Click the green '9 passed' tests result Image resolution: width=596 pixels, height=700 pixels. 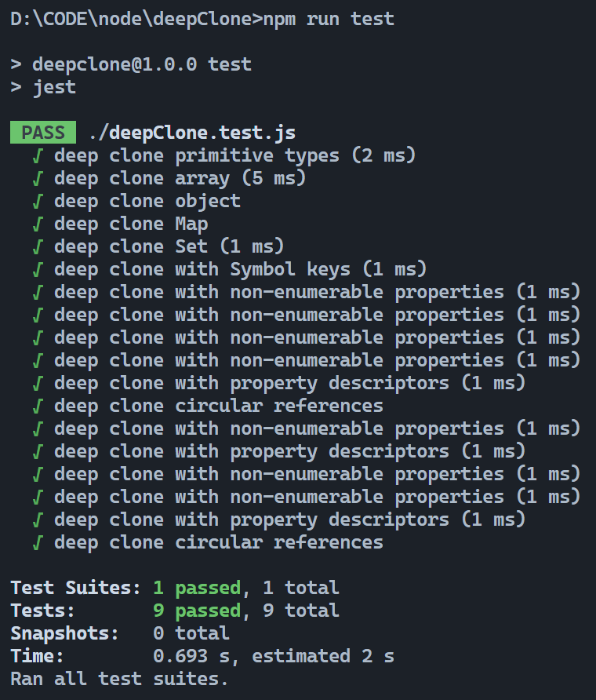point(197,610)
